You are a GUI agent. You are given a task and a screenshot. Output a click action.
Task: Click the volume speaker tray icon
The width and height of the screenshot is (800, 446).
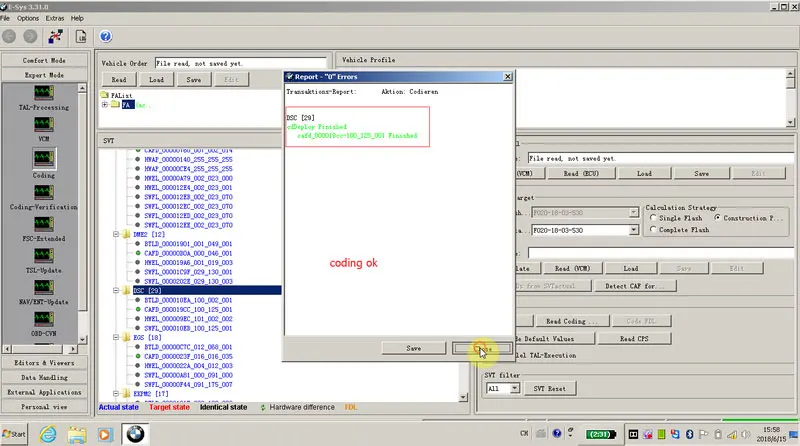(745, 434)
